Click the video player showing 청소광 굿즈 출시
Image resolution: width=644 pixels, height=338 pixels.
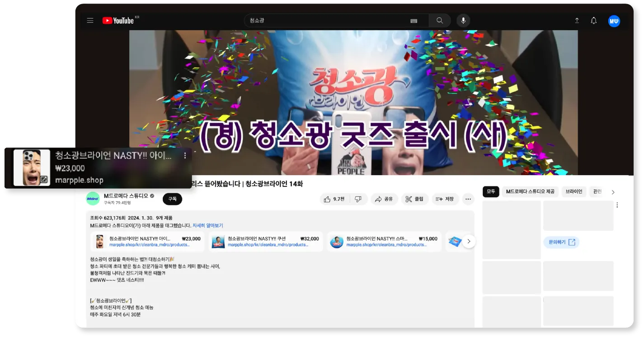pos(353,102)
